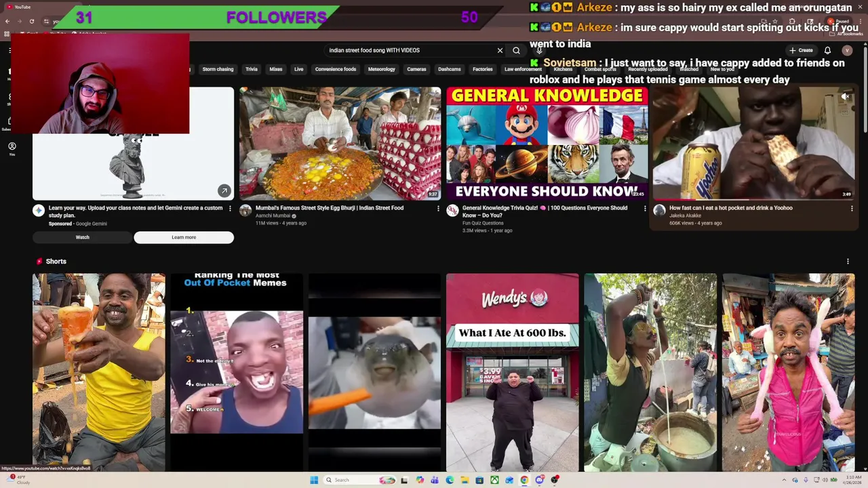Select the Trivia filter chip

click(252, 69)
